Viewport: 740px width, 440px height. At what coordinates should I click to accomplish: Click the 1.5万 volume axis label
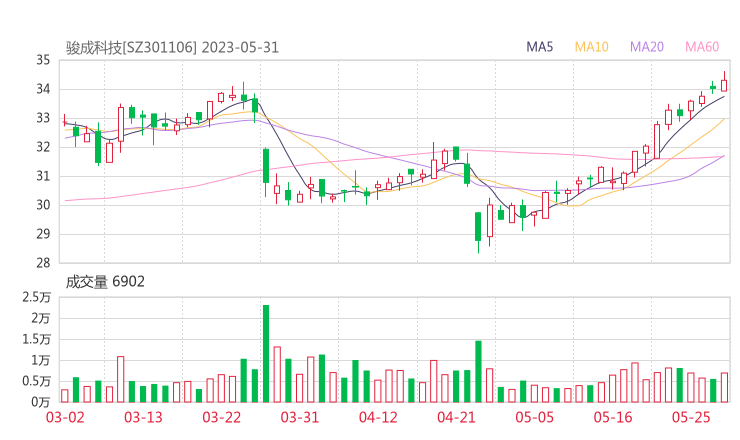click(x=36, y=339)
